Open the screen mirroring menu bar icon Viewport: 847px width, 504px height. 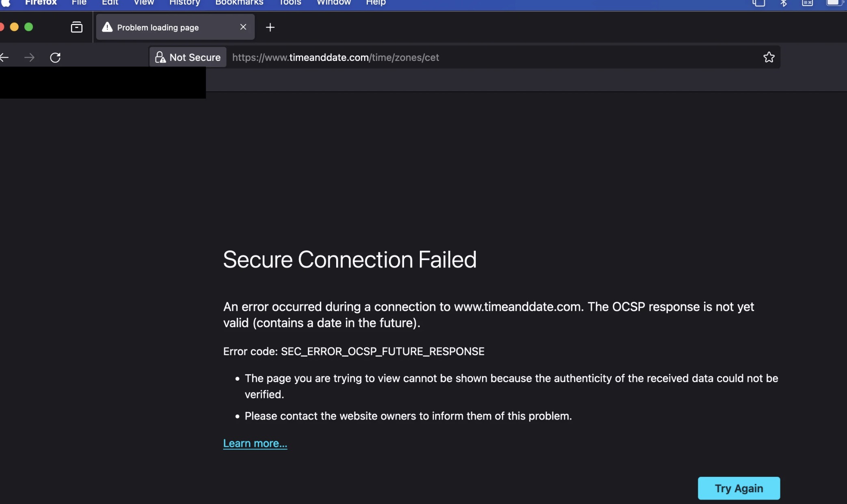point(758,3)
